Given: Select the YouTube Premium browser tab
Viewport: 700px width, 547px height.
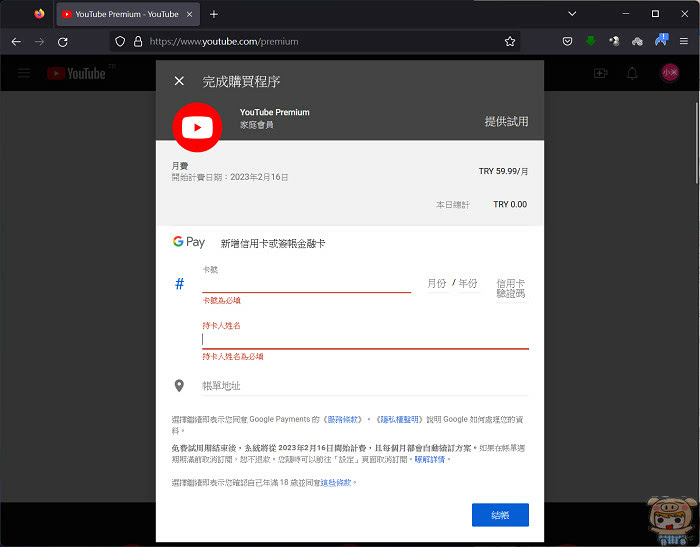Looking at the screenshot, I should point(128,14).
